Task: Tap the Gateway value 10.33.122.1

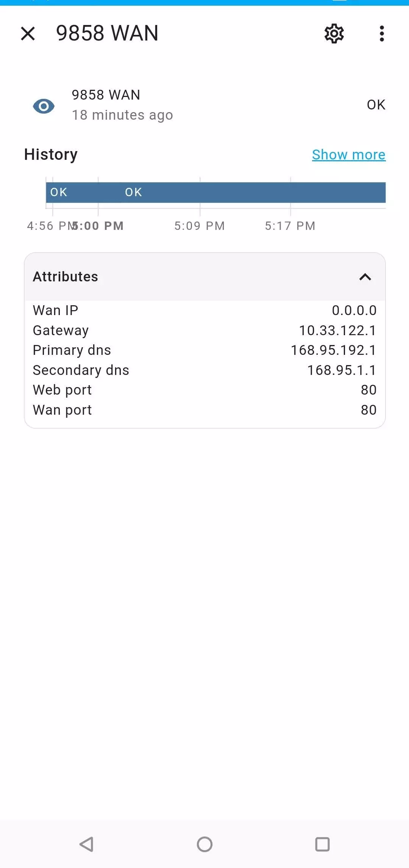Action: [x=337, y=331]
